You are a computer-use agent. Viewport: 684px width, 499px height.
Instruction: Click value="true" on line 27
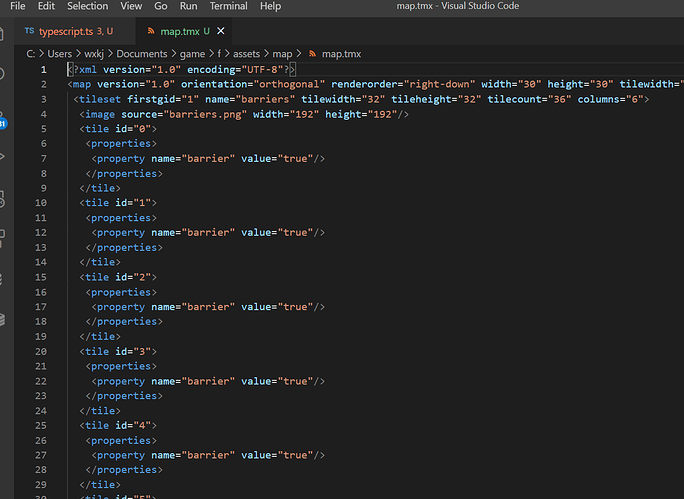pyautogui.click(x=277, y=455)
